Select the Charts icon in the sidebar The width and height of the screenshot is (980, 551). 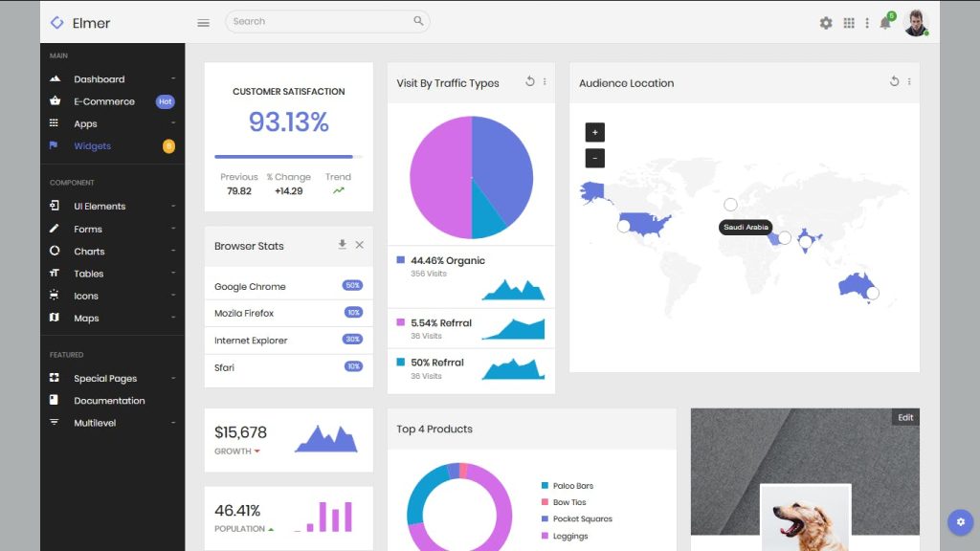pos(54,251)
